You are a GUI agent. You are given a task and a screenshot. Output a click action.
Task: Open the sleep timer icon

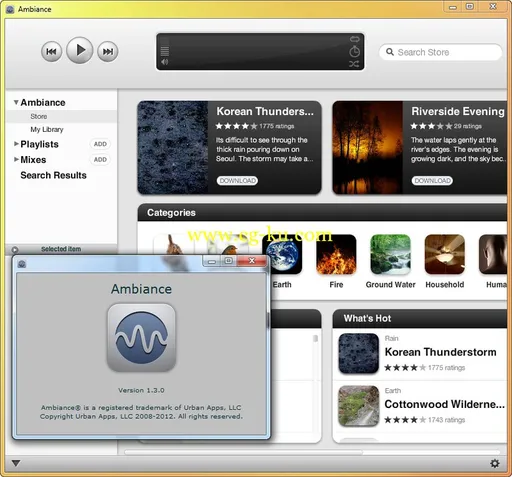pyautogui.click(x=354, y=51)
